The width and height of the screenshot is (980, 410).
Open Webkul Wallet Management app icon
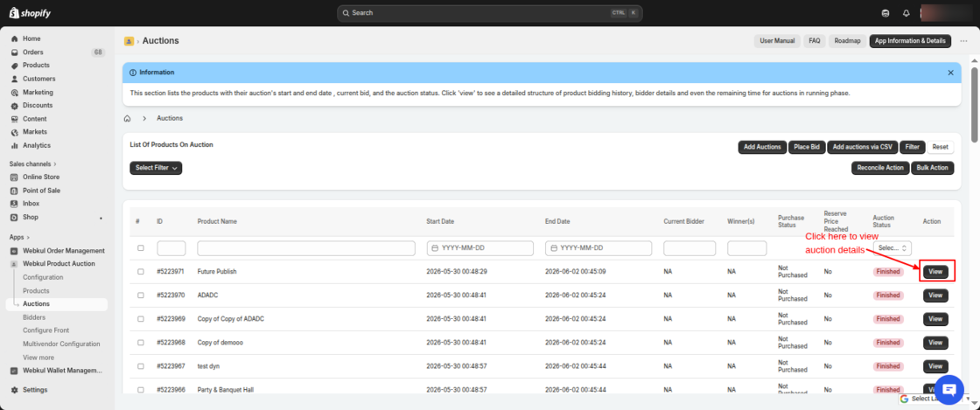[14, 371]
